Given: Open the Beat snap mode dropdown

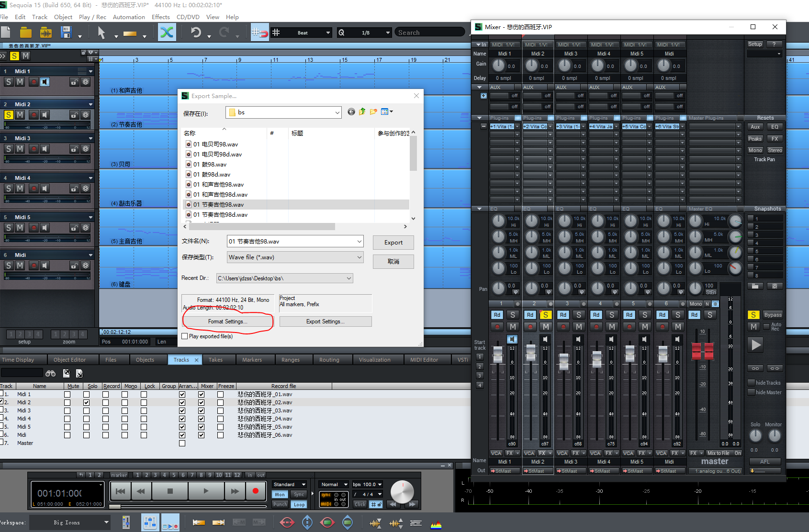Looking at the screenshot, I should click(x=328, y=33).
